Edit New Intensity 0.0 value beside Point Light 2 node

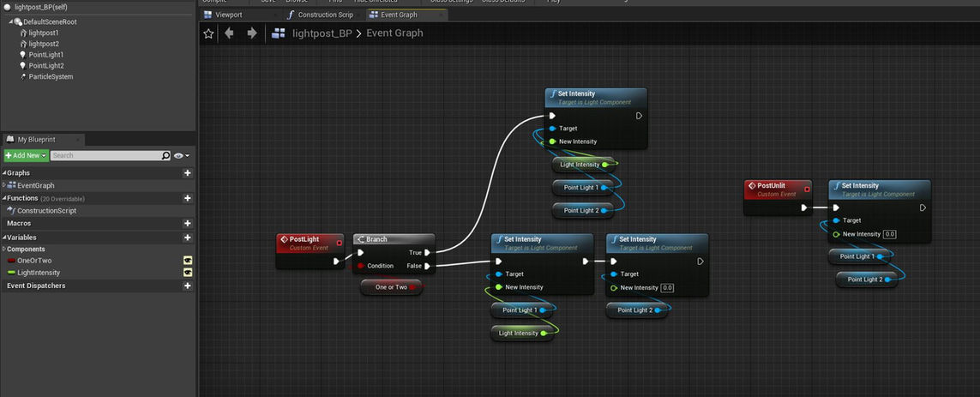(667, 288)
